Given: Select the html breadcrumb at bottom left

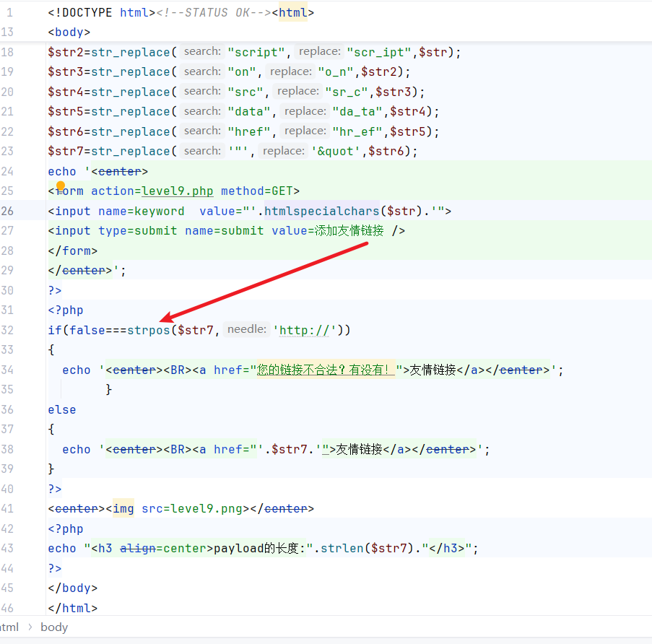Looking at the screenshot, I should tap(9, 627).
